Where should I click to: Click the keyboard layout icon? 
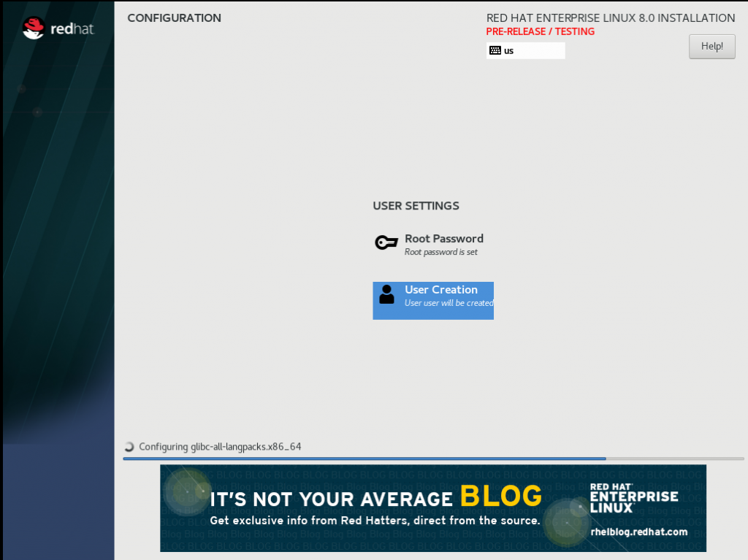[495, 50]
